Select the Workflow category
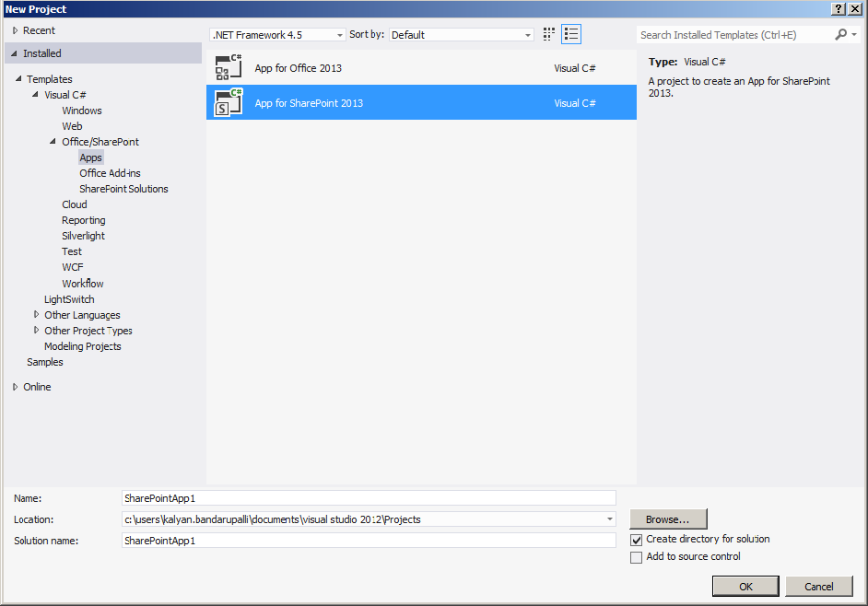 click(83, 284)
